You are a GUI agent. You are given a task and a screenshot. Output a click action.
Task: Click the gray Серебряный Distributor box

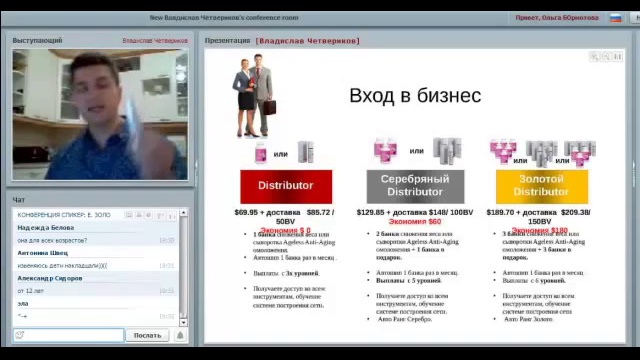tap(415, 187)
